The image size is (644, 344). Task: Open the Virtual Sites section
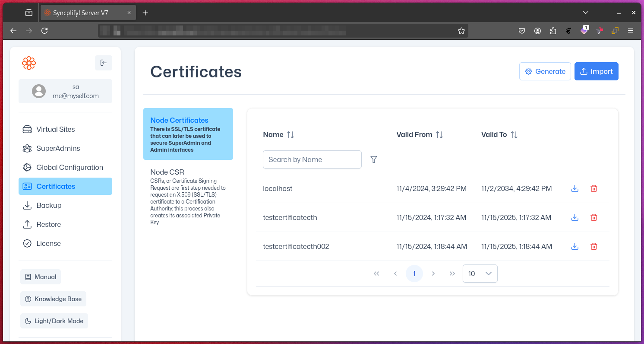coord(55,129)
